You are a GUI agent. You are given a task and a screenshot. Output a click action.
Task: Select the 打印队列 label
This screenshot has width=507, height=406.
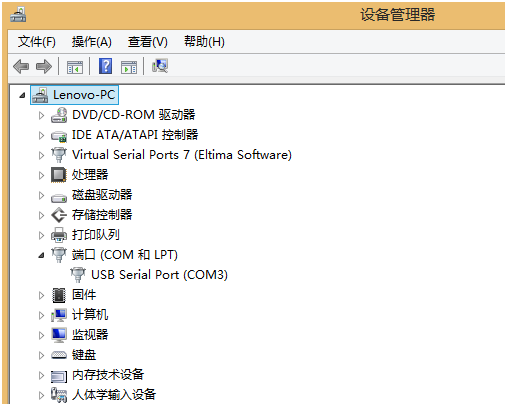click(x=96, y=235)
